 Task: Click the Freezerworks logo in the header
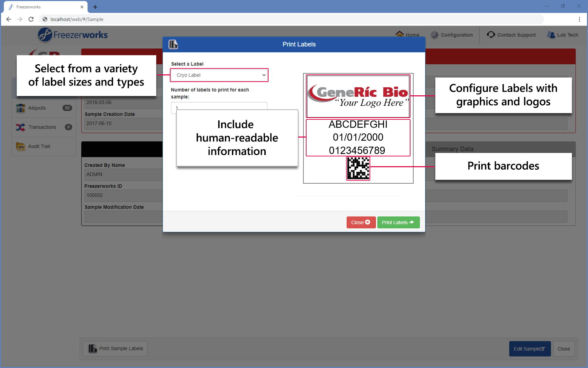point(72,35)
